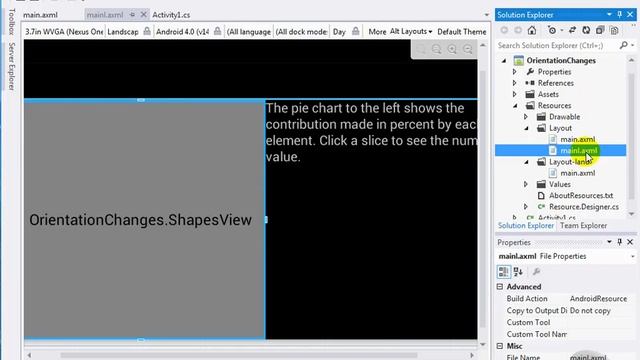Collapse the Resources folder
This screenshot has height=360, width=640.
pos(515,106)
